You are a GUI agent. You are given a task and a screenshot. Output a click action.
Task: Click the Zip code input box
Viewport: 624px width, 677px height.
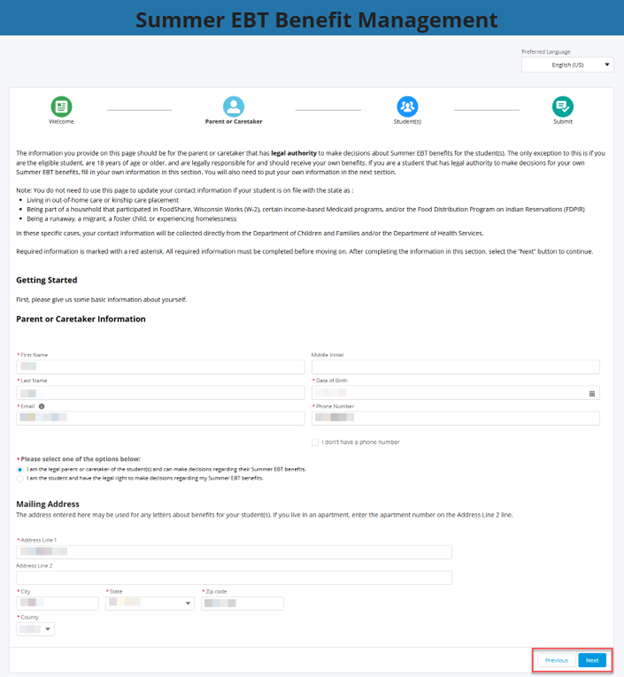pyautogui.click(x=243, y=603)
